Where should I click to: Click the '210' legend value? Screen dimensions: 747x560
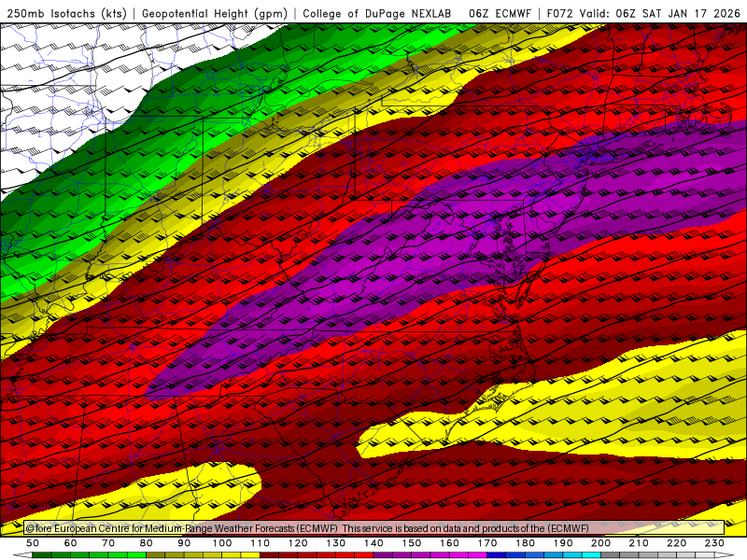(x=639, y=543)
